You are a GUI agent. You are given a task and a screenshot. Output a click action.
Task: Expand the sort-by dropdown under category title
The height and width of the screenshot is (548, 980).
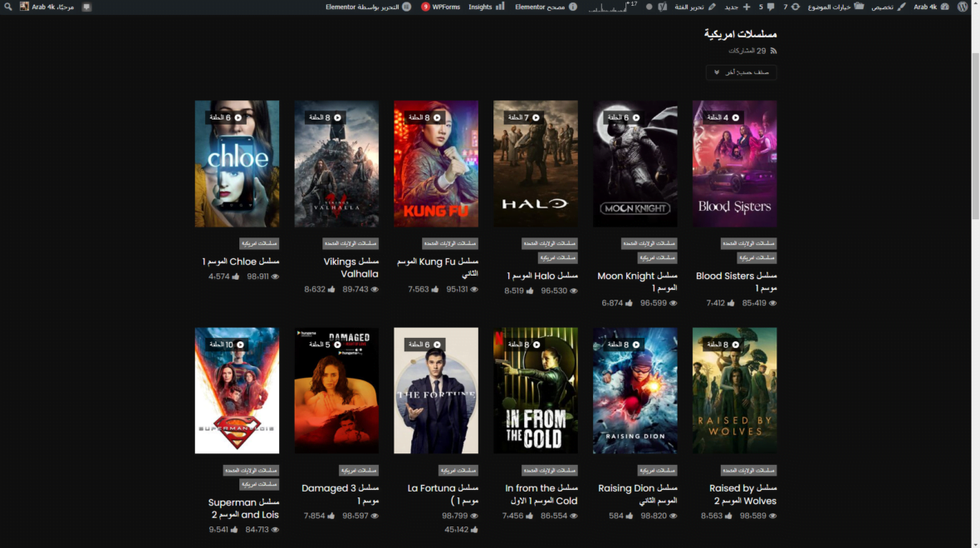pos(741,72)
